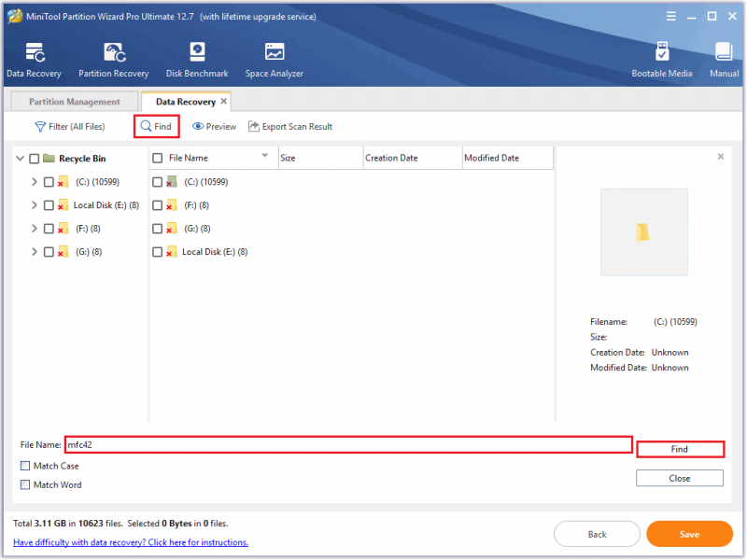Collapse the Recycle Bin tree node
Screen dimensions: 747x560
[20, 158]
